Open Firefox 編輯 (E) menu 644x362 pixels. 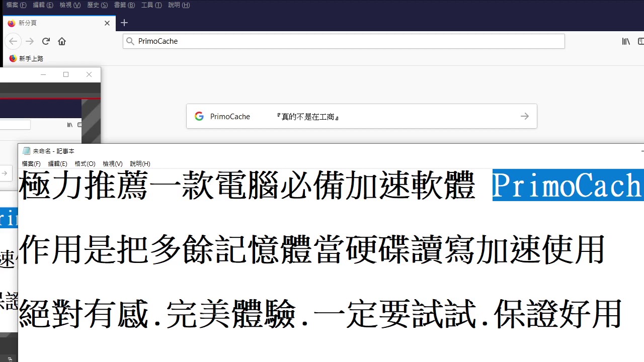tap(43, 5)
